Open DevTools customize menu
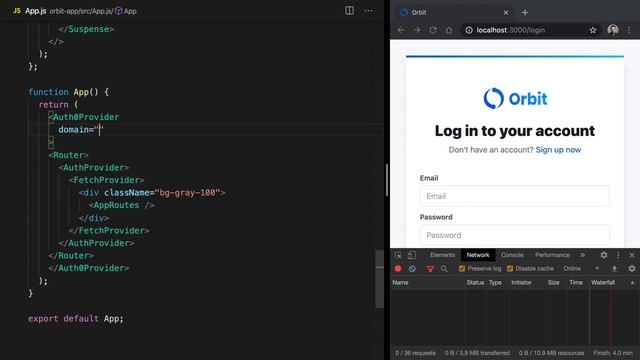This screenshot has height=360, width=640. [x=618, y=255]
